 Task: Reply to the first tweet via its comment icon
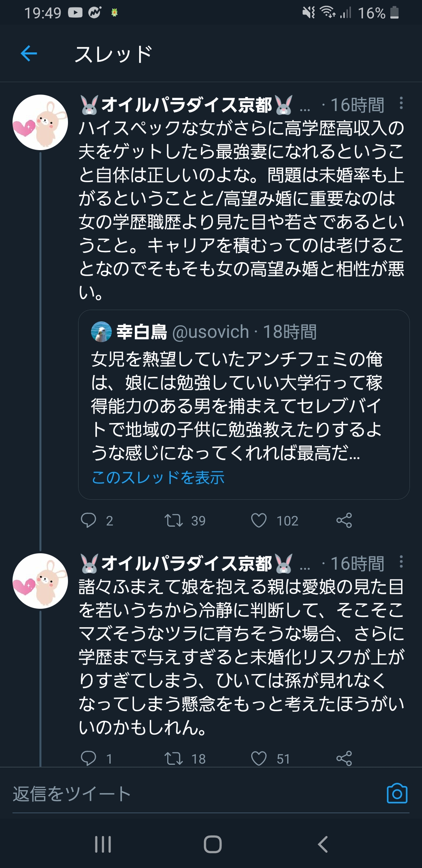(88, 520)
